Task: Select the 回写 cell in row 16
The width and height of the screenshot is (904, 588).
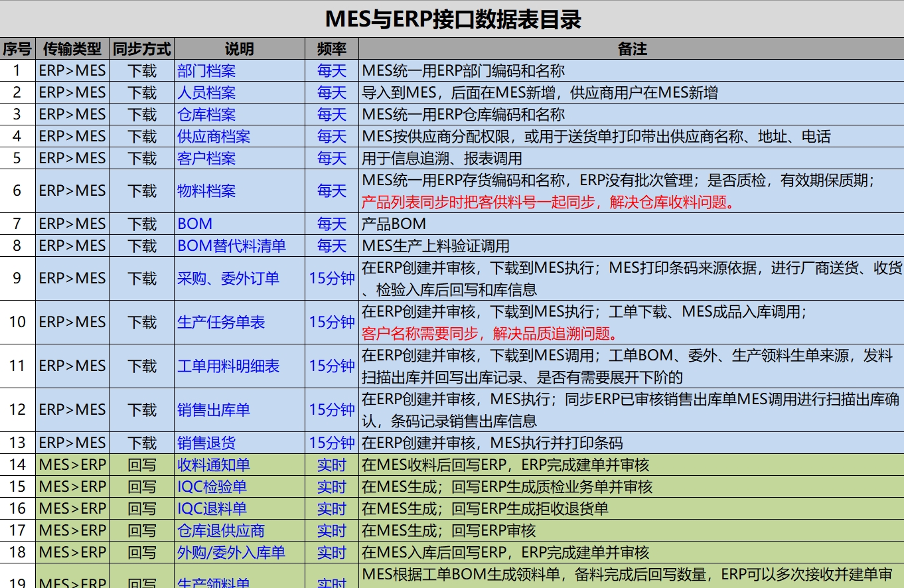Action: pyautogui.click(x=141, y=508)
